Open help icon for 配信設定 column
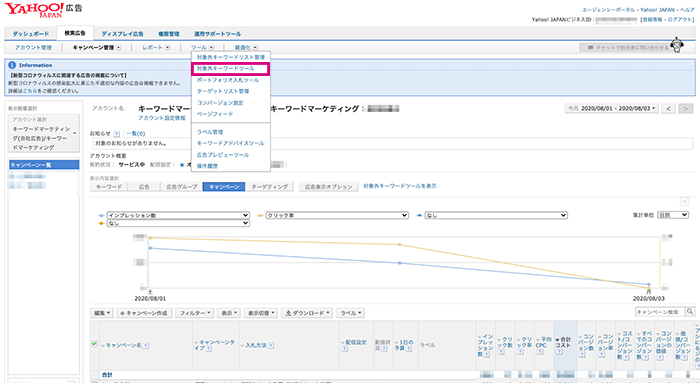Image resolution: width=700 pixels, height=384 pixels. click(344, 349)
